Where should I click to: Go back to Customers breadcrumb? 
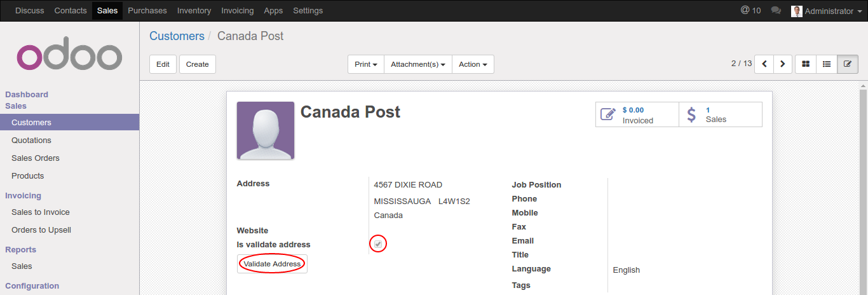click(177, 36)
